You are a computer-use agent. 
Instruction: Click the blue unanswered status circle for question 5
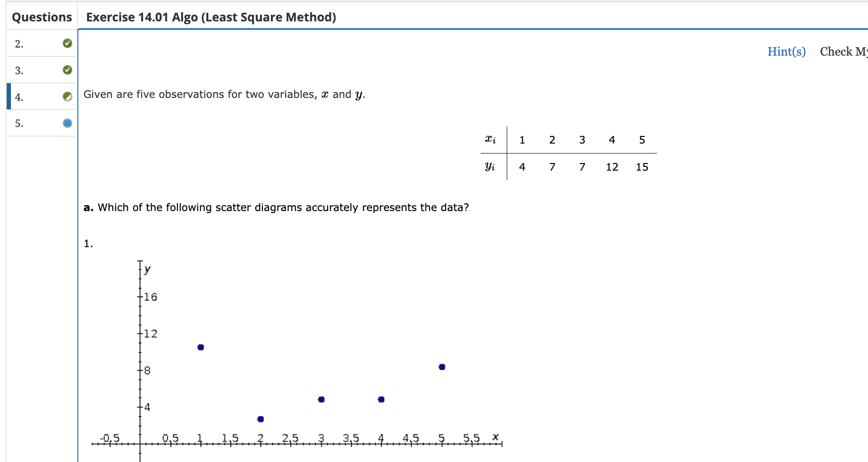tap(68, 123)
